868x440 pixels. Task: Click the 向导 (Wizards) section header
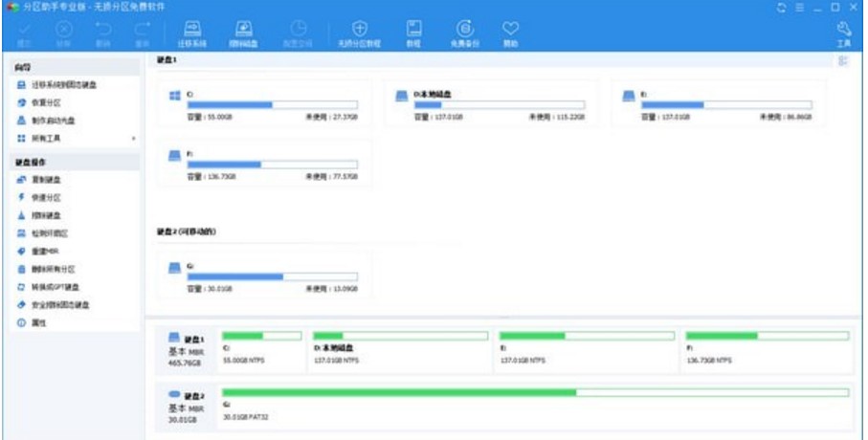76,68
